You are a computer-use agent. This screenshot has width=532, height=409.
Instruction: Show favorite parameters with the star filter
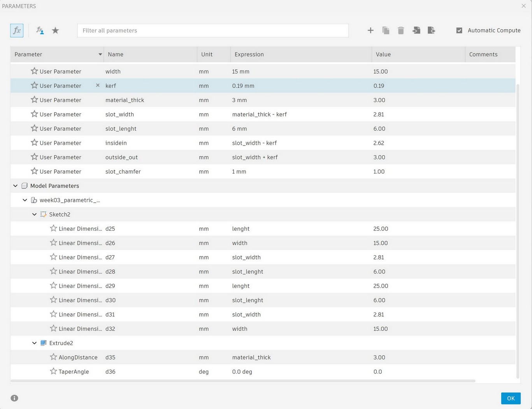click(55, 30)
